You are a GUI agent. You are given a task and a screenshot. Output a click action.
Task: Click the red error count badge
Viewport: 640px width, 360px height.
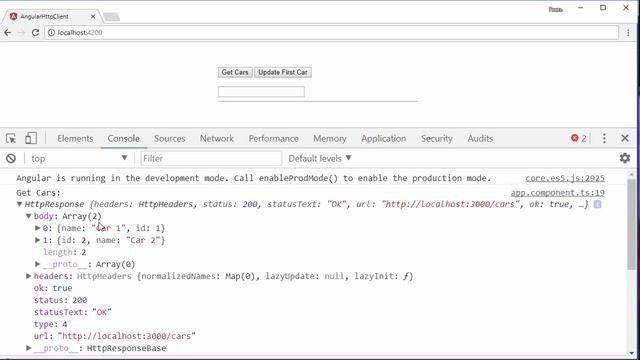pyautogui.click(x=578, y=138)
